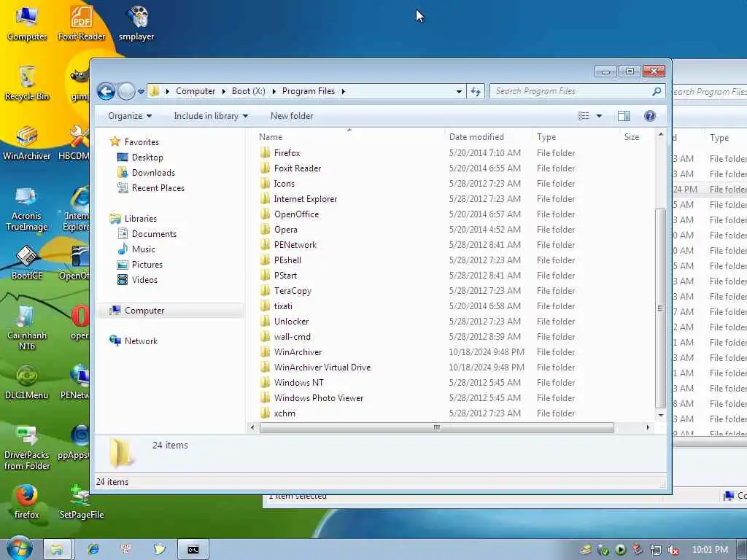Click the taskbar clock showing 10:01 PM
This screenshot has width=747, height=560.
pos(710,550)
